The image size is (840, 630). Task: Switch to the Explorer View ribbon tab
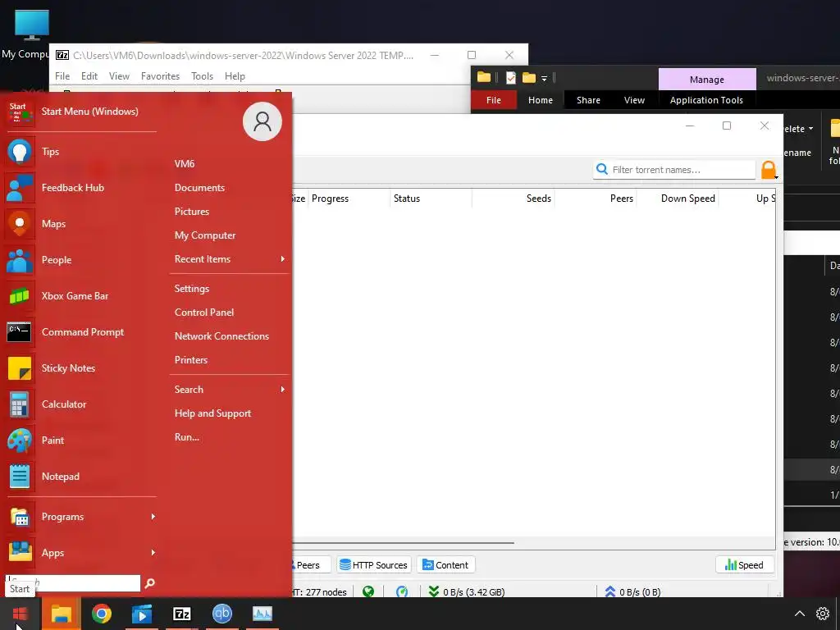pos(634,100)
